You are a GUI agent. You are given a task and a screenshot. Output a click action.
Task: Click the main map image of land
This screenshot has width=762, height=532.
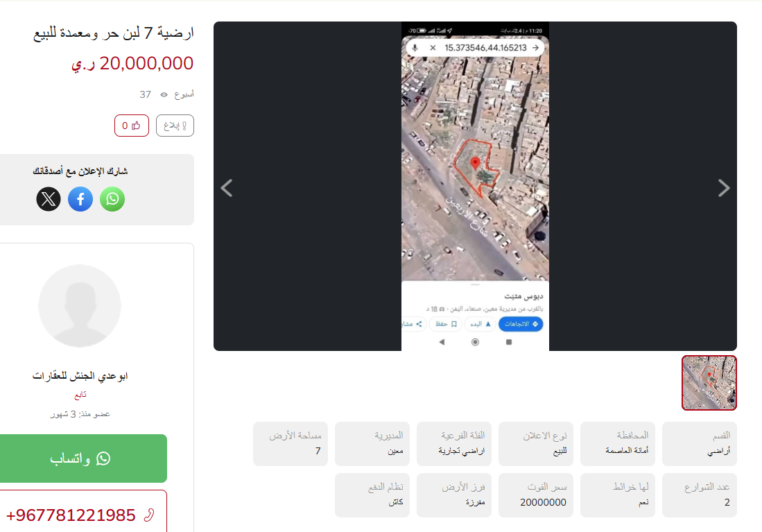click(475, 187)
